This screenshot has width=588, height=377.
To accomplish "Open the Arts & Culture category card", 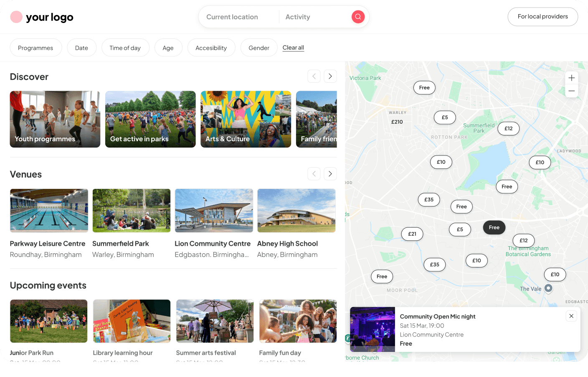I will coord(246,119).
